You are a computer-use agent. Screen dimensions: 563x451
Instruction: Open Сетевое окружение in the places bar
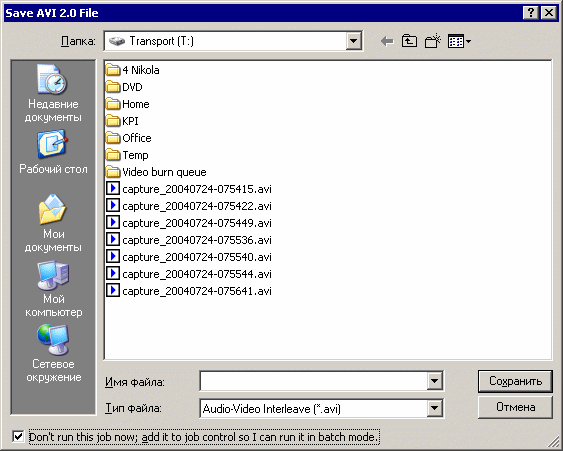coord(53,354)
